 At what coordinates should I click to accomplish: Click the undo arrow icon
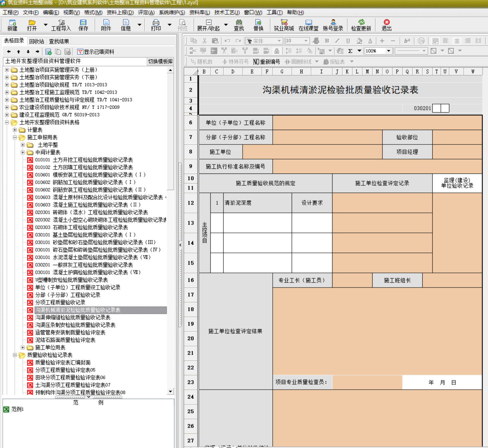227,41
